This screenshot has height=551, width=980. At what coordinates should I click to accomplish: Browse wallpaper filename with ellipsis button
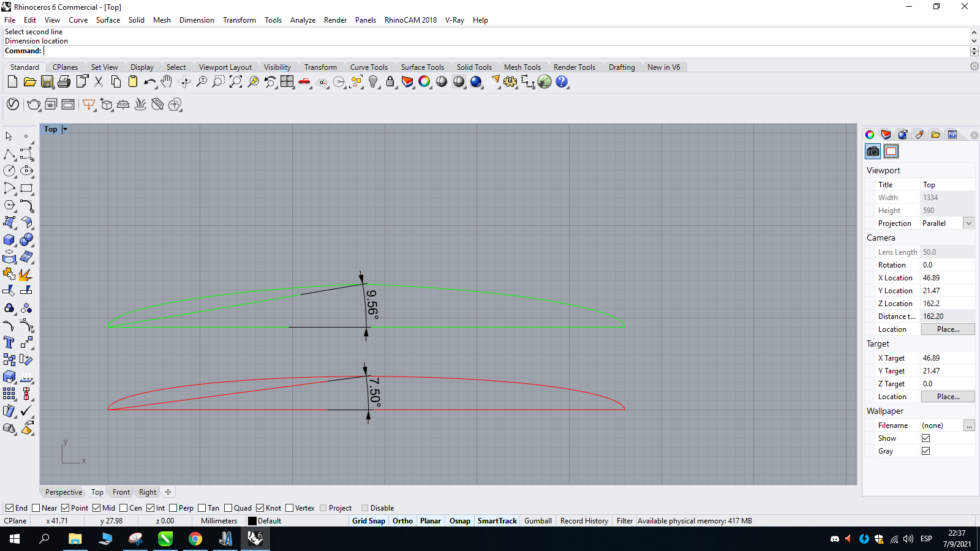click(x=969, y=425)
